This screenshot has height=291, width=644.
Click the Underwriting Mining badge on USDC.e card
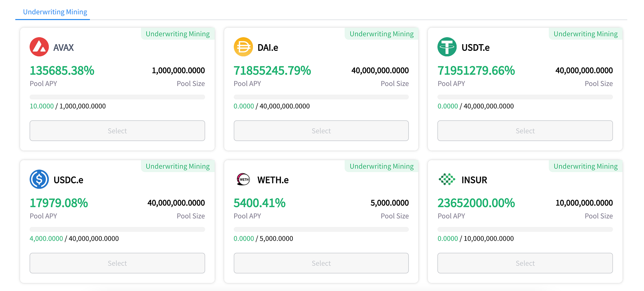point(178,166)
